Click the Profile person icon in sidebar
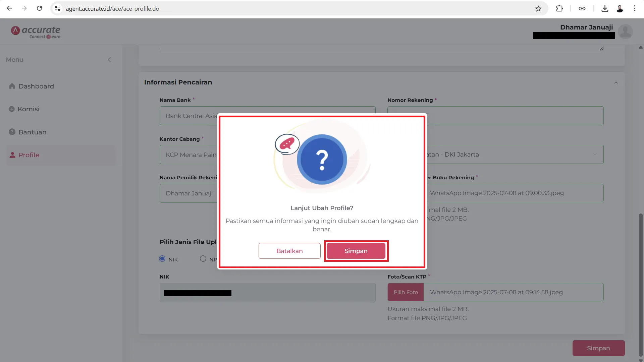The width and height of the screenshot is (644, 362). click(x=12, y=155)
